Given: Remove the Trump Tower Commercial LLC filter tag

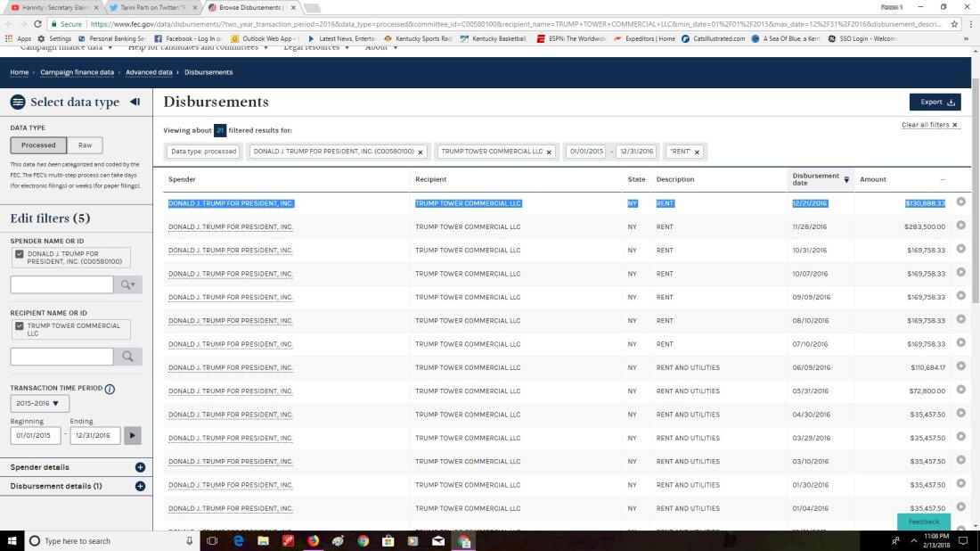Looking at the screenshot, I should 549,152.
